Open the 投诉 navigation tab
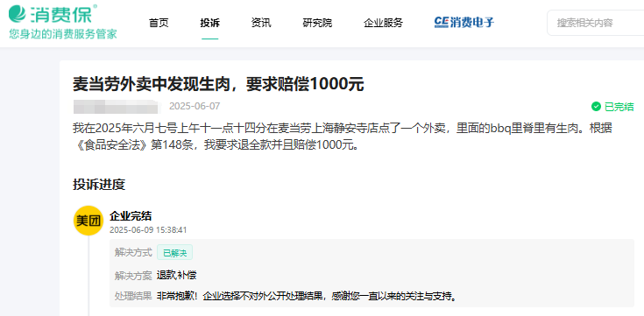This screenshot has height=316, width=644. click(x=210, y=23)
